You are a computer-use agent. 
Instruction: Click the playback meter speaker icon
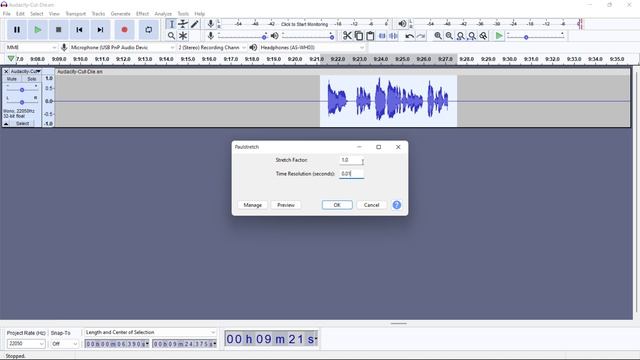point(402,24)
